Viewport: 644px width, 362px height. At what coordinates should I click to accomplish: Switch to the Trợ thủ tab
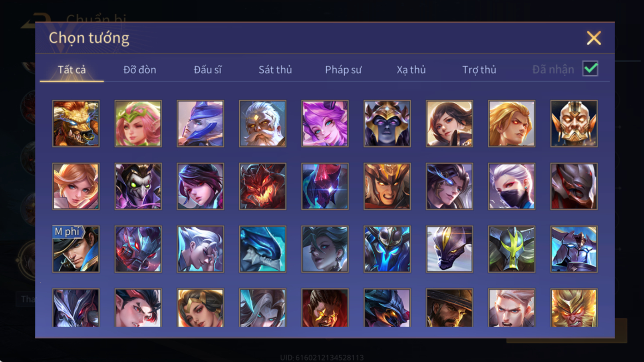[x=479, y=70]
